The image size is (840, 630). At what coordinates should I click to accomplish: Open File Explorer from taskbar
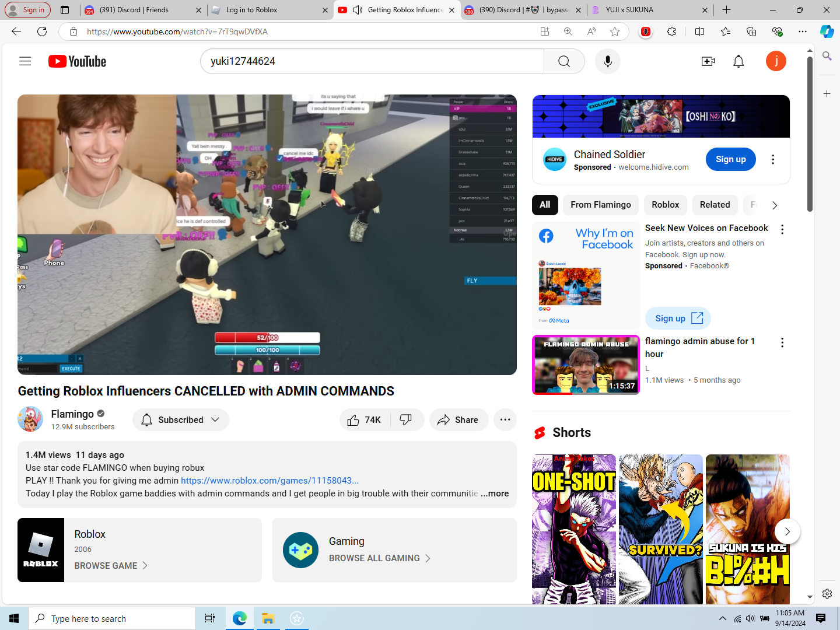point(268,618)
